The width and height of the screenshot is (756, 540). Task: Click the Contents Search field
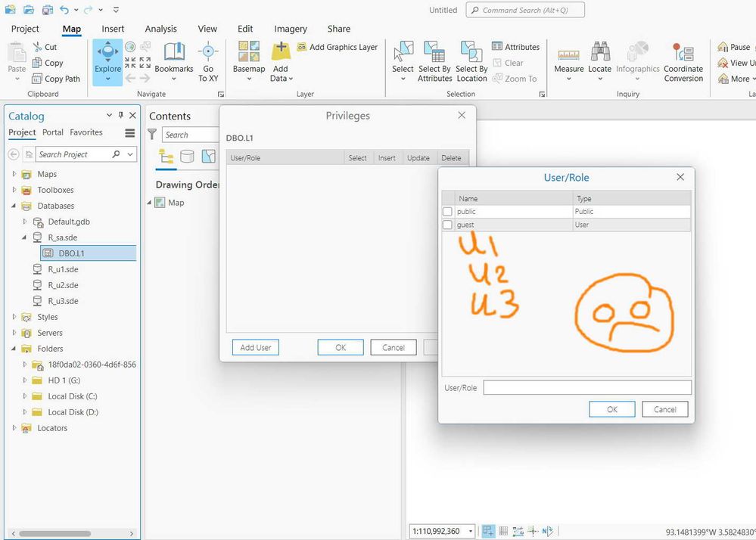[x=191, y=135]
